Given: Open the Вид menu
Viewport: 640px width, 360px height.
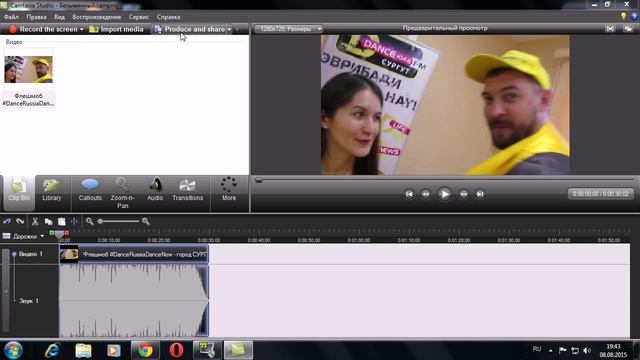Looking at the screenshot, I should point(60,17).
